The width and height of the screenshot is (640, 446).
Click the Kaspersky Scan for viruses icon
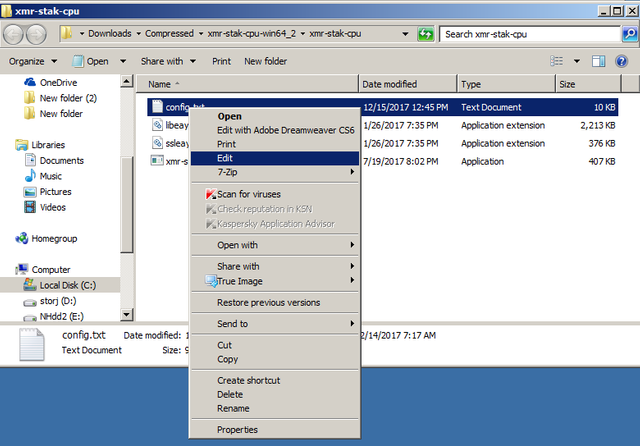pyautogui.click(x=211, y=194)
